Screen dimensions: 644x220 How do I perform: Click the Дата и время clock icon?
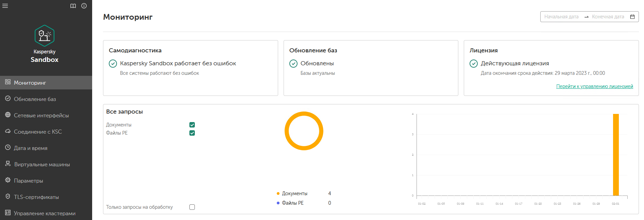tap(8, 148)
